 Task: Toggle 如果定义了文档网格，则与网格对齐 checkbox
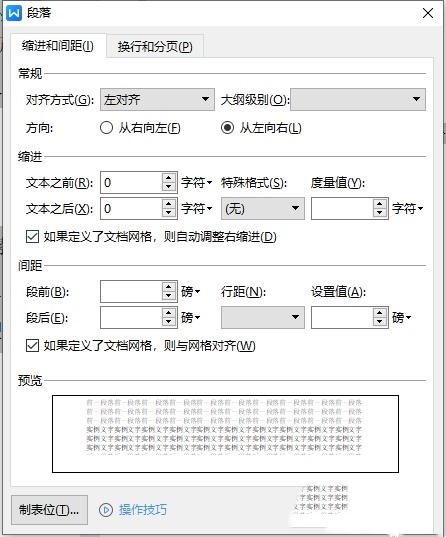point(32,346)
